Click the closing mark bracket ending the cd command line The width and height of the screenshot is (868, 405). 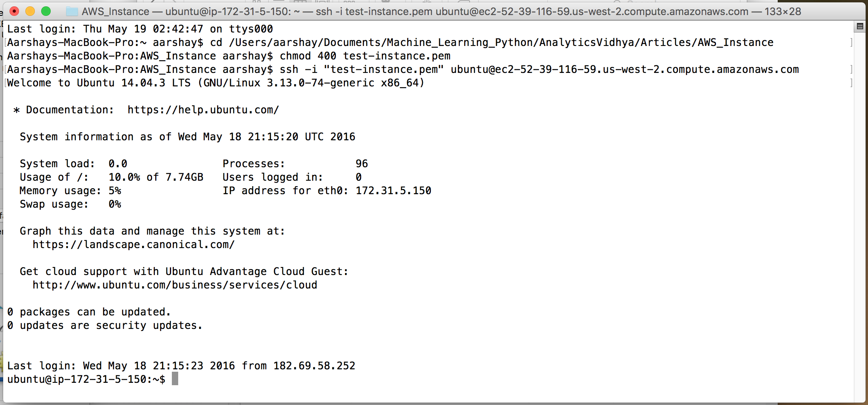851,42
